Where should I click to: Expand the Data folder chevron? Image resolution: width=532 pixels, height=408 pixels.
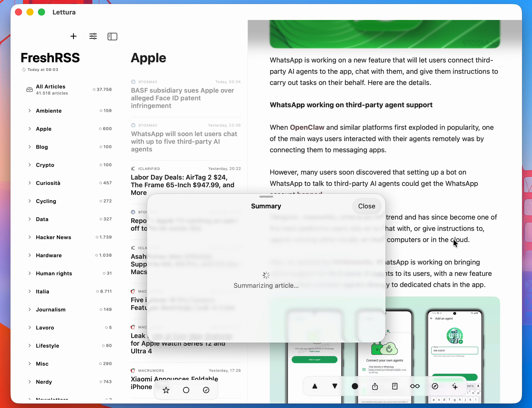[x=30, y=219]
